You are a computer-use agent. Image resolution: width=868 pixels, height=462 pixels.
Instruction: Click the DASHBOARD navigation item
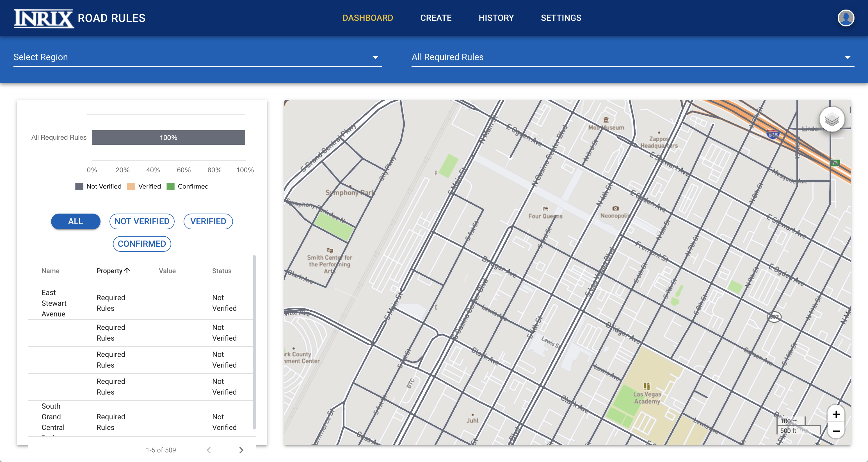[368, 18]
